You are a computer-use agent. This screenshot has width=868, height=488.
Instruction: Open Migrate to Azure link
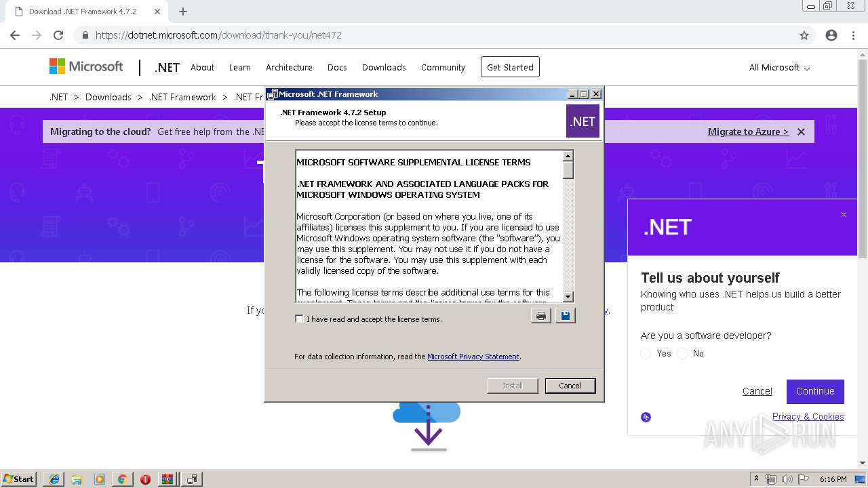coord(748,131)
